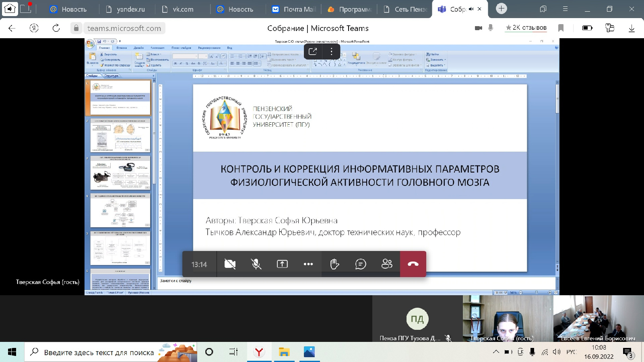Unmute microphone in meeting controls
Screen dimensions: 644x362
pyautogui.click(x=256, y=264)
